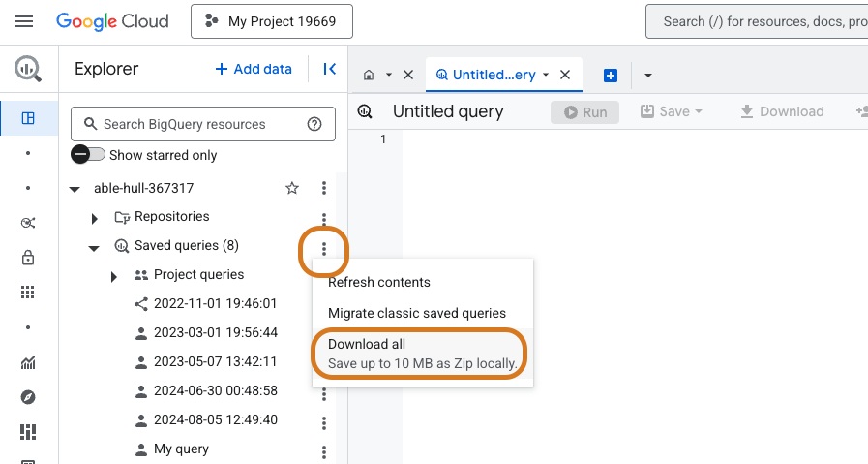The image size is (868, 464).
Task: Select Repositories tree item
Action: [x=171, y=216]
